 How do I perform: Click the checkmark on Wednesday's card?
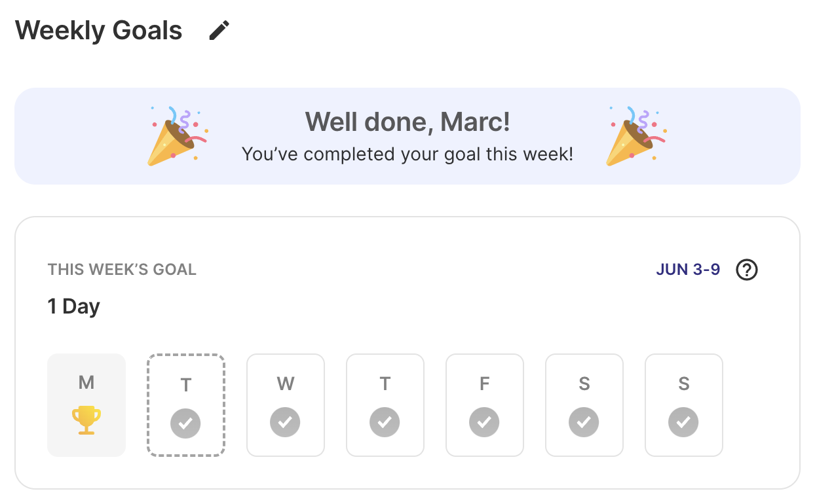(285, 422)
